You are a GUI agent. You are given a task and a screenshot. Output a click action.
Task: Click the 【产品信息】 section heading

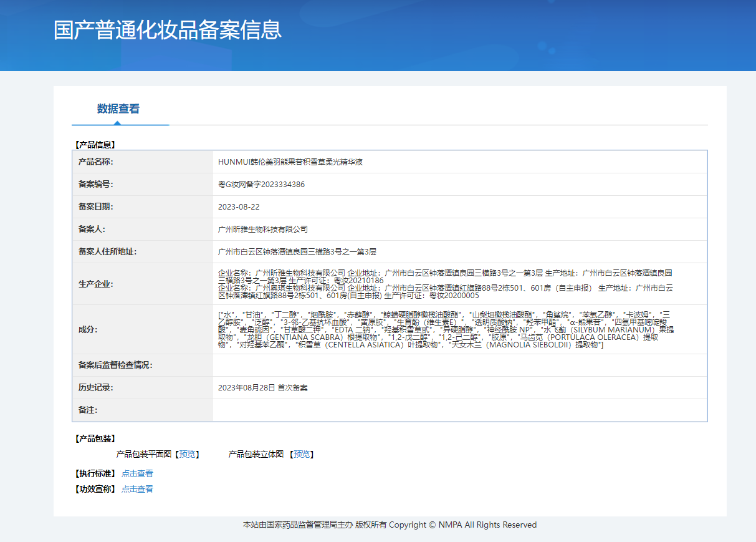coord(95,145)
